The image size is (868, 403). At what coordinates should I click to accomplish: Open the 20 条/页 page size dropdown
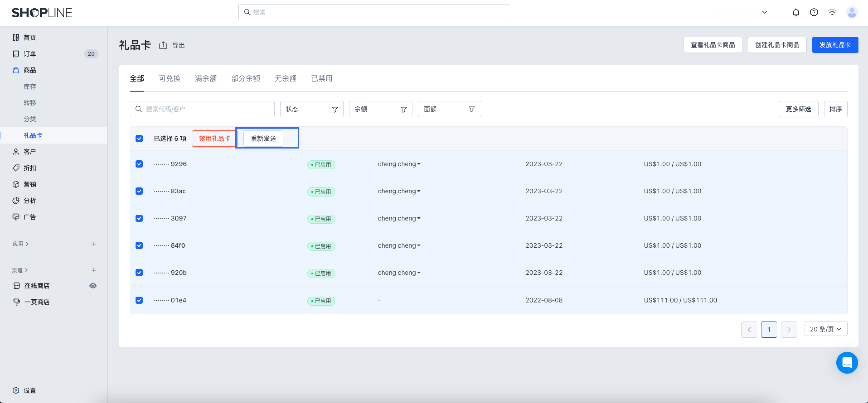(x=826, y=329)
